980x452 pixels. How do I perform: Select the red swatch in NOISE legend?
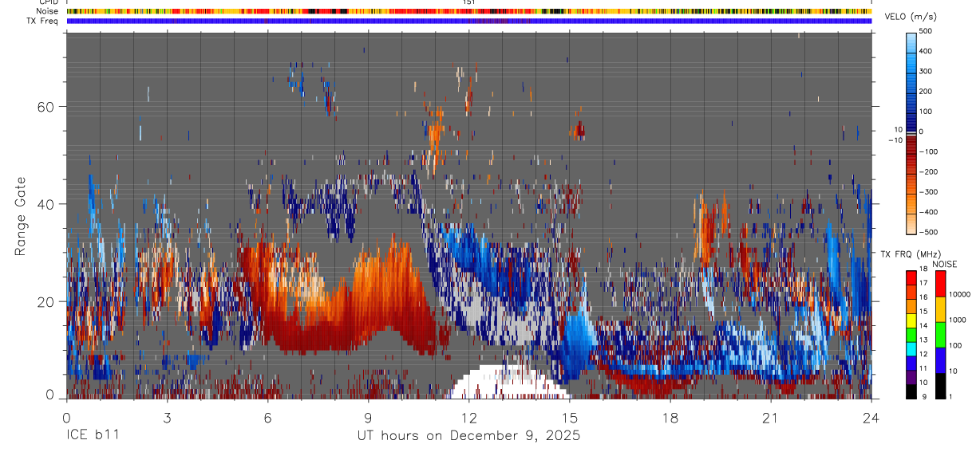pos(940,284)
